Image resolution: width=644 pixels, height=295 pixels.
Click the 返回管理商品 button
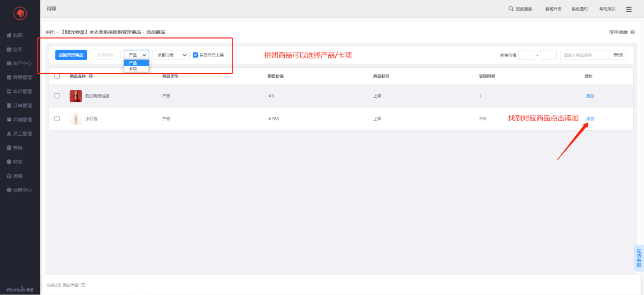(x=71, y=55)
